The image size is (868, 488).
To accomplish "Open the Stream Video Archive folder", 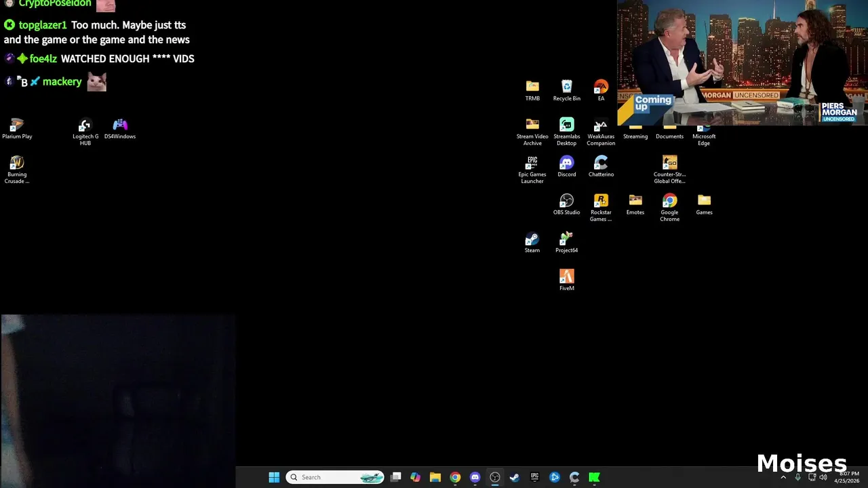I will click(x=532, y=131).
